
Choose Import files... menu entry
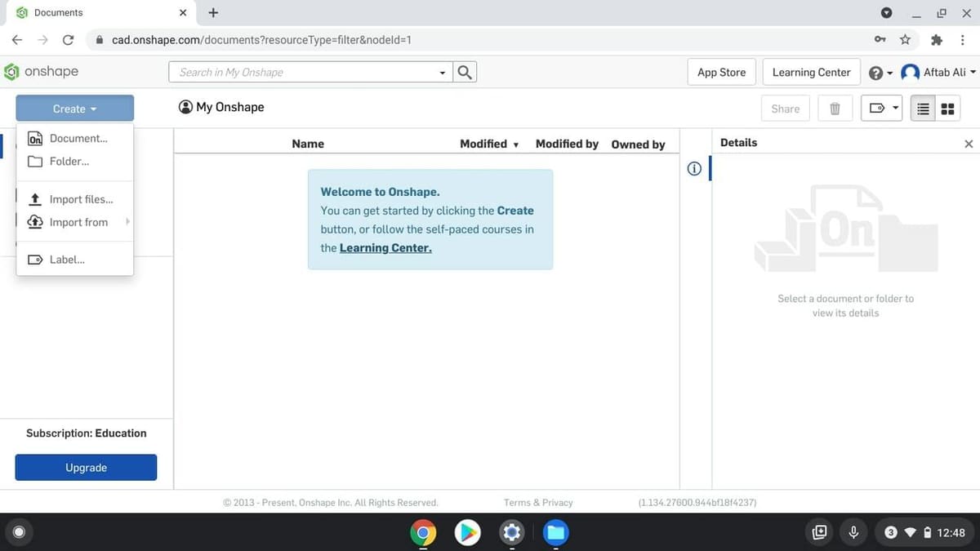point(81,199)
